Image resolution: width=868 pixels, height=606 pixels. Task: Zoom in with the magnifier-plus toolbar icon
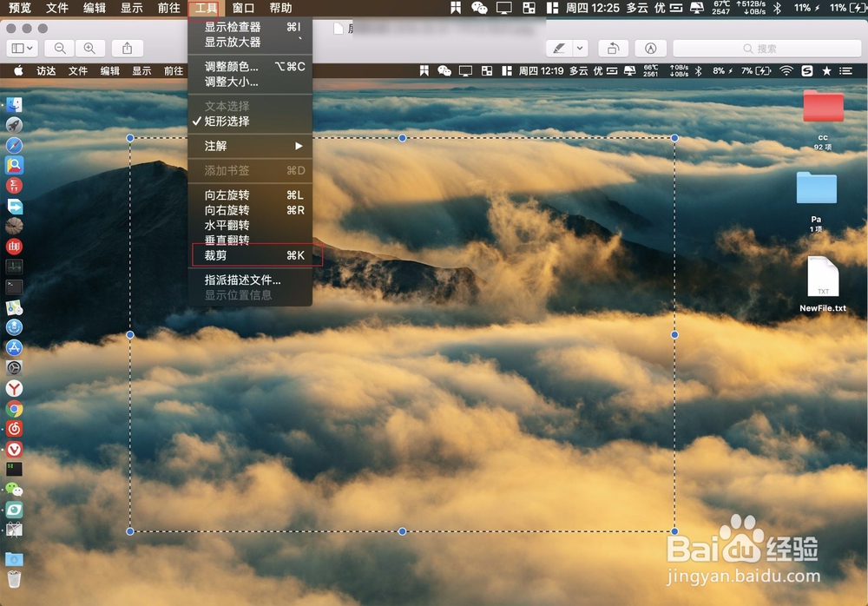tap(89, 48)
